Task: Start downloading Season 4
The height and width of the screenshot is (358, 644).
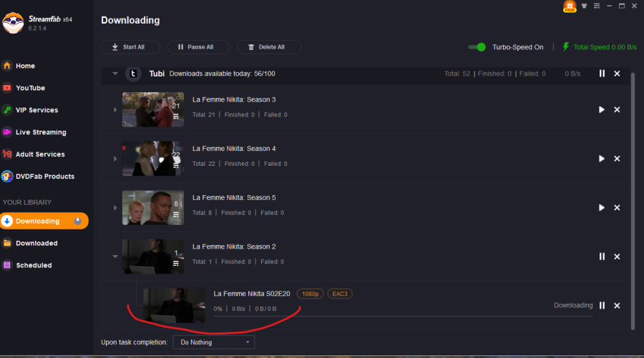Action: coord(602,159)
